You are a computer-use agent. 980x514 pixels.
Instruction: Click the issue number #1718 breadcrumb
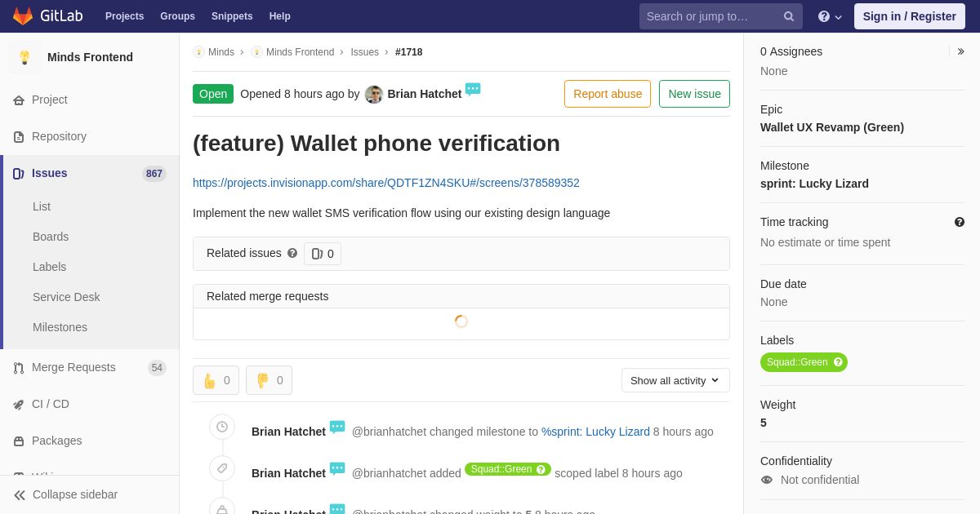point(409,52)
